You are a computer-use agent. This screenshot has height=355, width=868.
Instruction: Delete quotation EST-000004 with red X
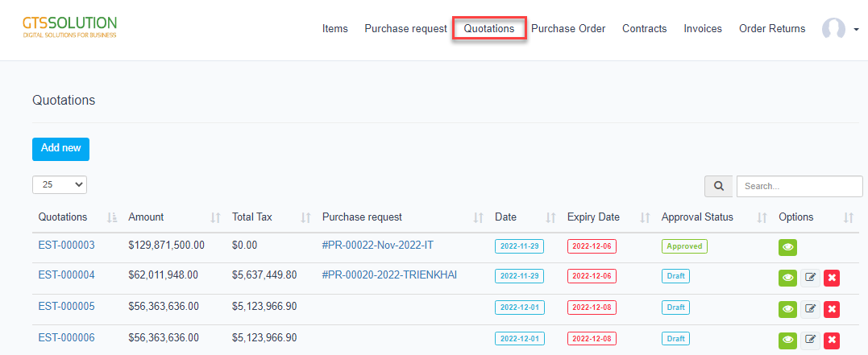pos(832,278)
